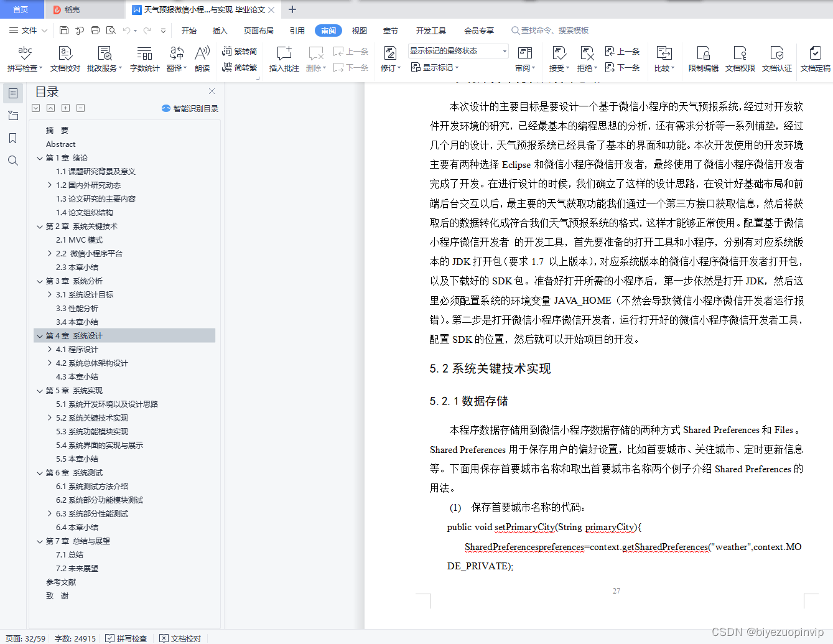Click the save icon in quick access bar
The image size is (833, 644).
coord(64,30)
